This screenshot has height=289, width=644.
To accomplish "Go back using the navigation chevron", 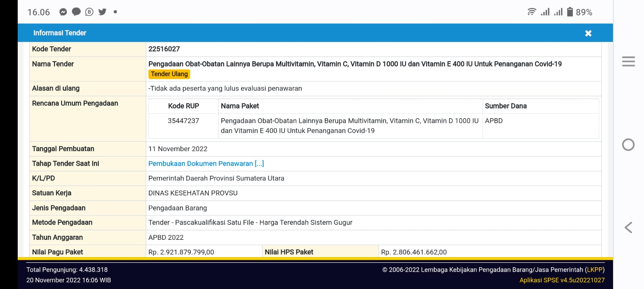I will click(628, 228).
